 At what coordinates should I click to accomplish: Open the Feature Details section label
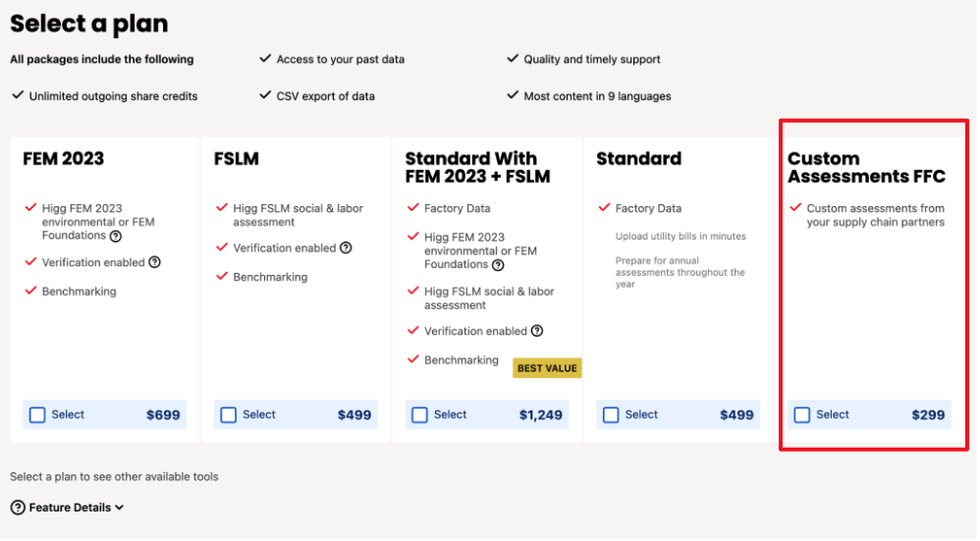click(x=70, y=508)
